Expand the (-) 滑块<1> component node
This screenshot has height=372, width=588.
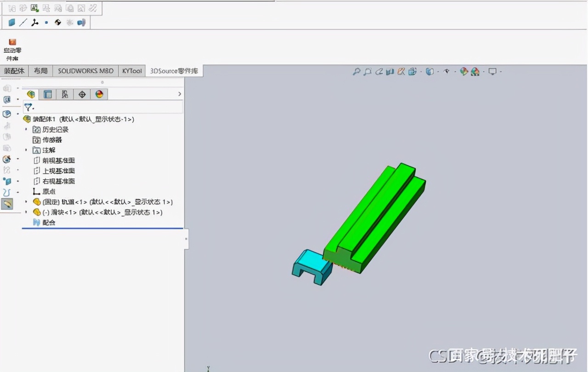pos(26,212)
